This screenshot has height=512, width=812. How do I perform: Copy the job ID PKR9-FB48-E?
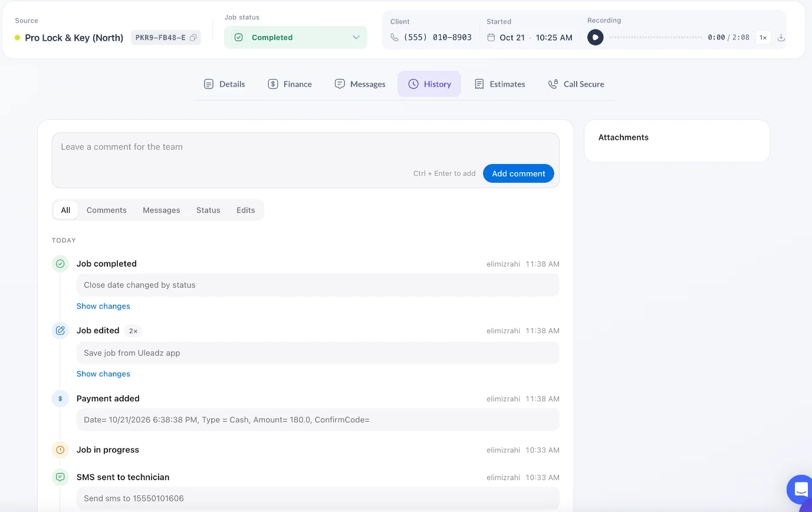click(x=193, y=38)
